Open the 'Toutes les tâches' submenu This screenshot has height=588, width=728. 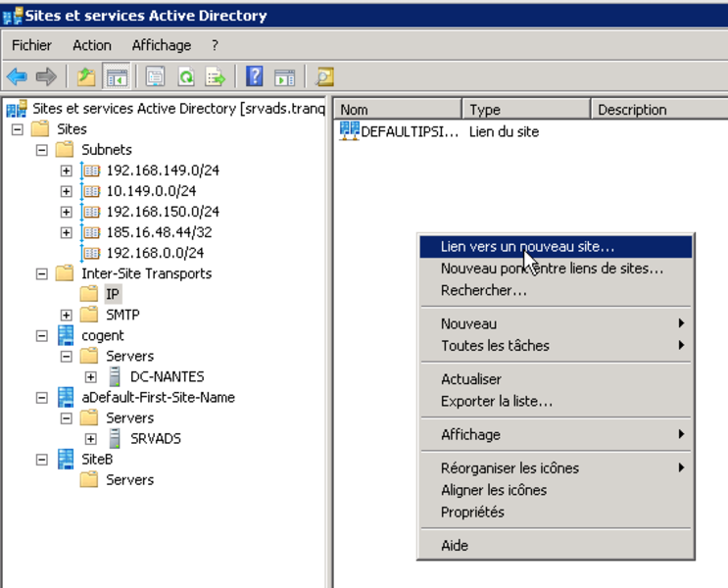(x=556, y=346)
